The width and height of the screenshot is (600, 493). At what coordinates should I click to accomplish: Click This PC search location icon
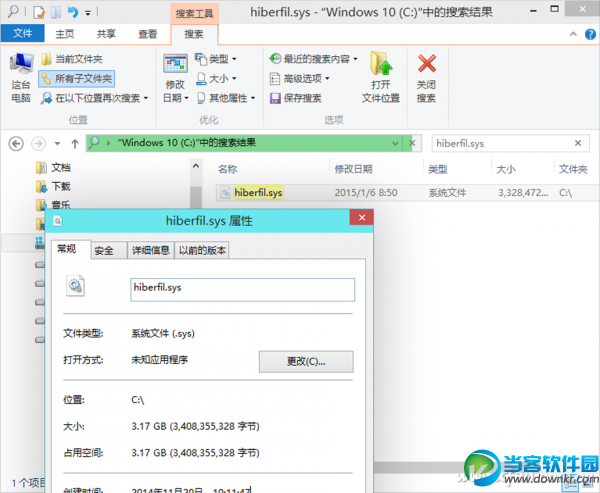coord(21,78)
